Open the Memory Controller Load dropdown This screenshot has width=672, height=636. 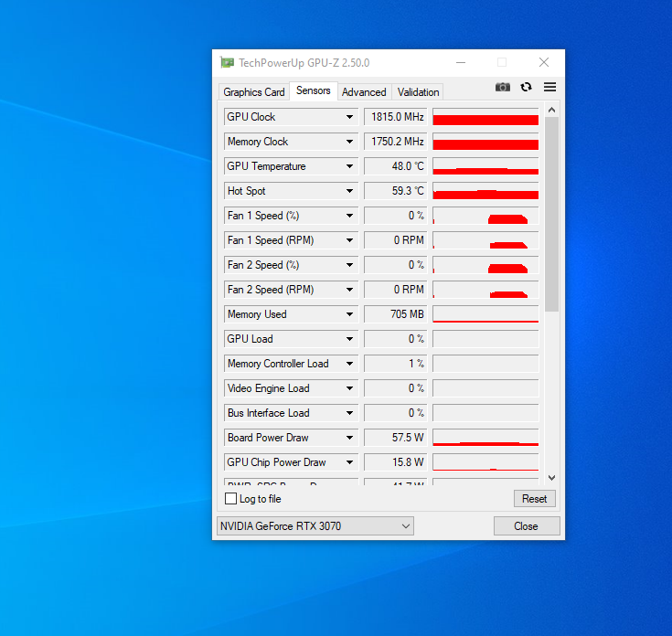349,364
